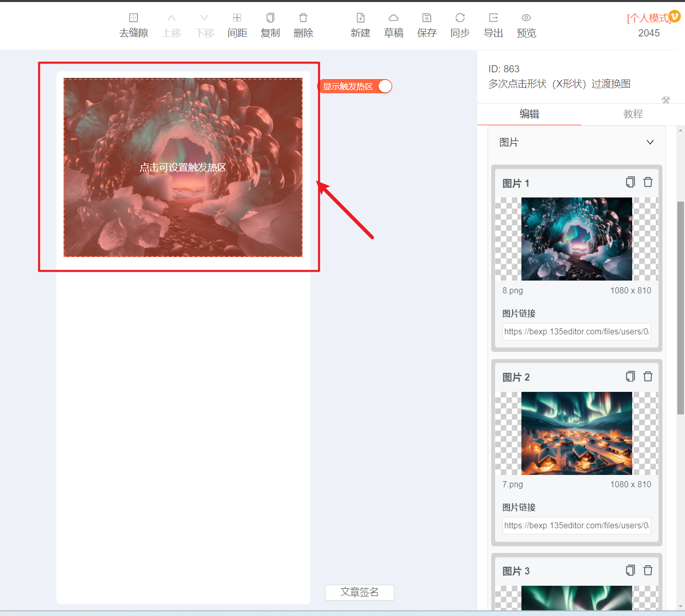Image resolution: width=685 pixels, height=616 pixels.
Task: Open 草稿 drafts cloud icon
Action: (393, 18)
